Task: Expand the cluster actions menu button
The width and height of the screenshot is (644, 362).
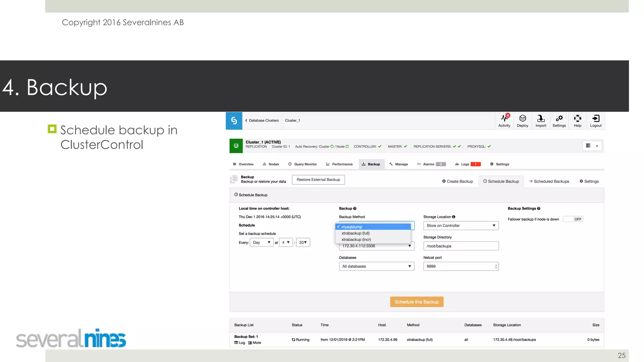Action: [592, 146]
